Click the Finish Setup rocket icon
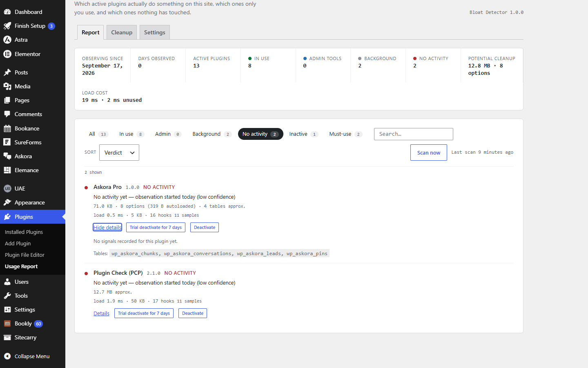The height and width of the screenshot is (368, 588). point(7,26)
